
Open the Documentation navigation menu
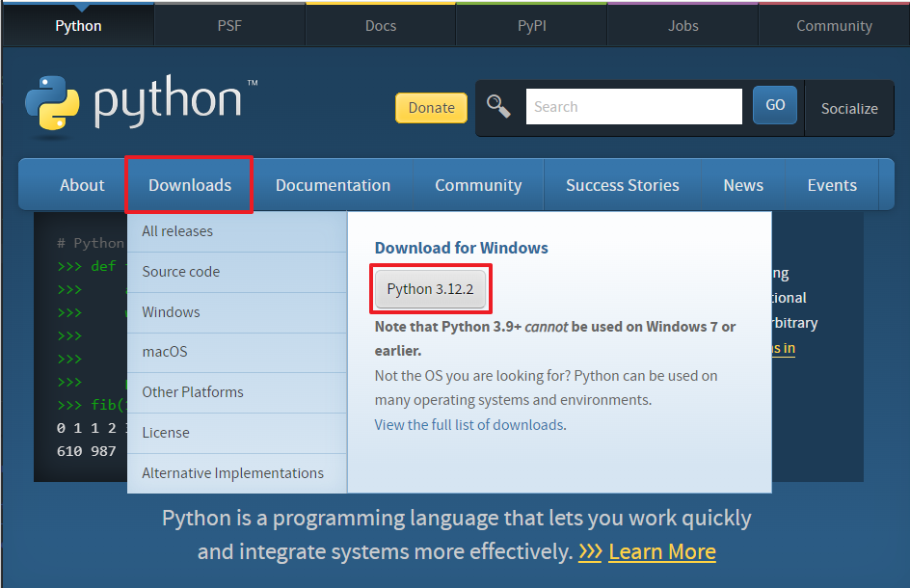[x=333, y=185]
